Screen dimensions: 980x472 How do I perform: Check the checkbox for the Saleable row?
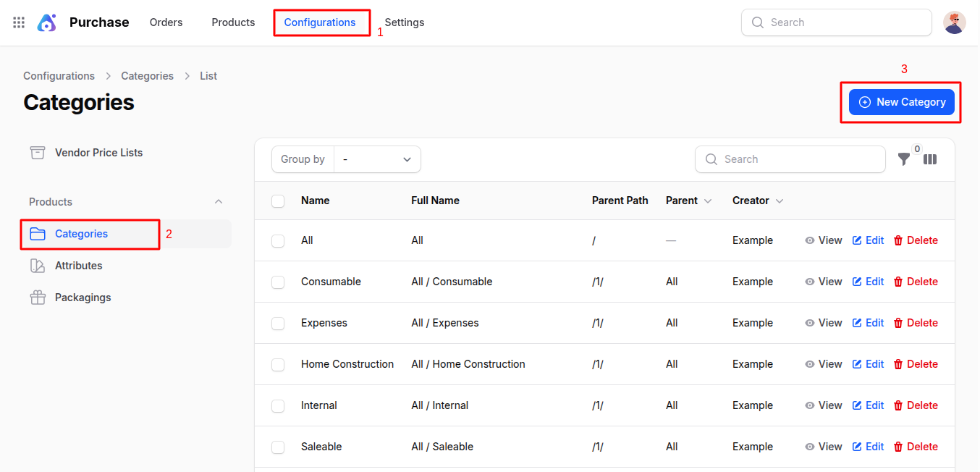[x=278, y=447]
